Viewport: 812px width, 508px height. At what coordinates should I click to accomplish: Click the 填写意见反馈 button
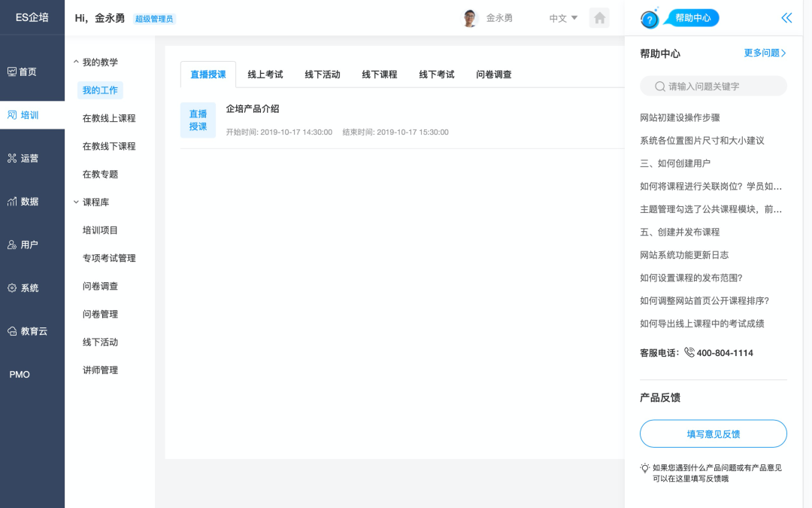click(713, 433)
